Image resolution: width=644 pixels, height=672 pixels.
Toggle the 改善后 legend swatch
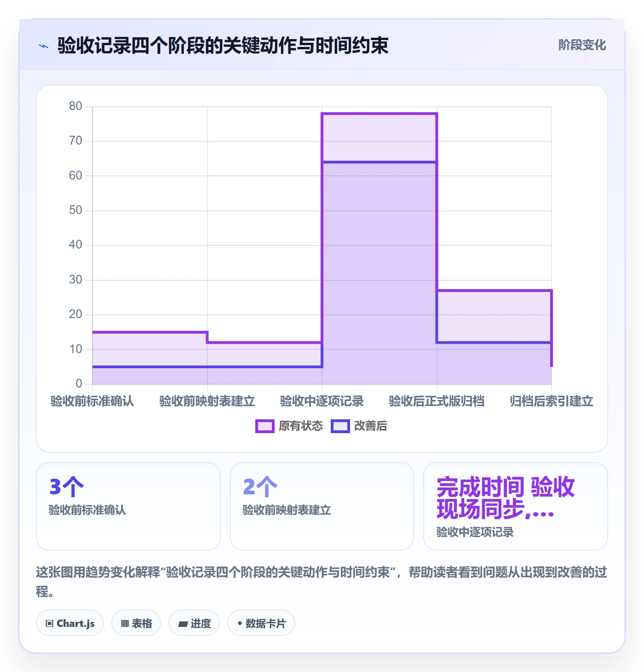(x=340, y=426)
